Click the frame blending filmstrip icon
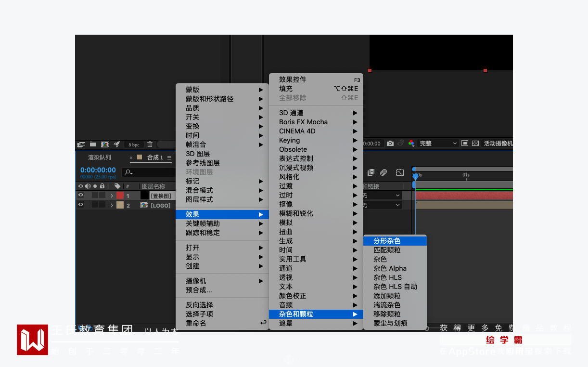The width and height of the screenshot is (588, 367). coord(371,172)
